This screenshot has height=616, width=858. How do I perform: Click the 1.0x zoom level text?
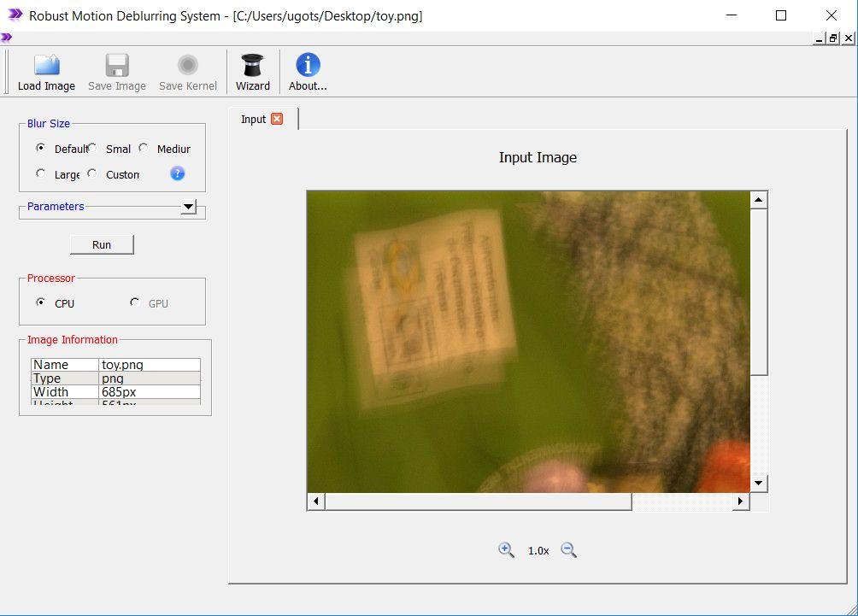[x=538, y=551]
